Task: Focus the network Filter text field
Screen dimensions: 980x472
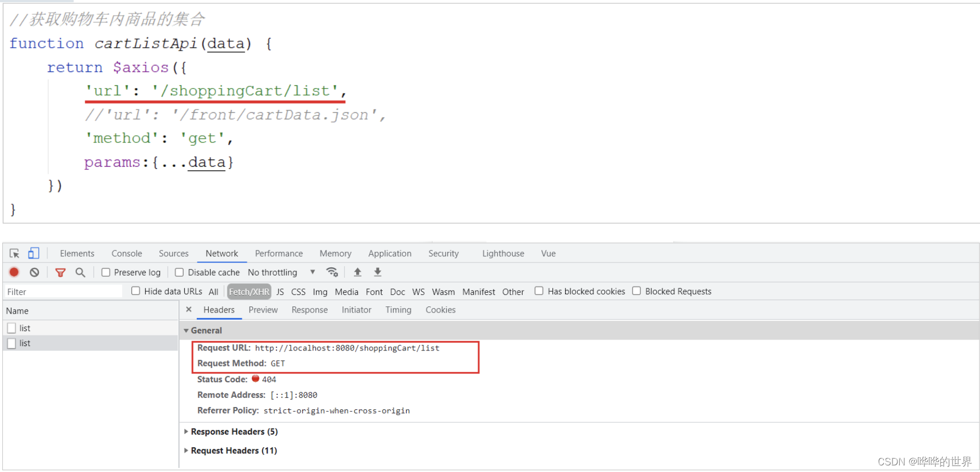Action: point(64,292)
